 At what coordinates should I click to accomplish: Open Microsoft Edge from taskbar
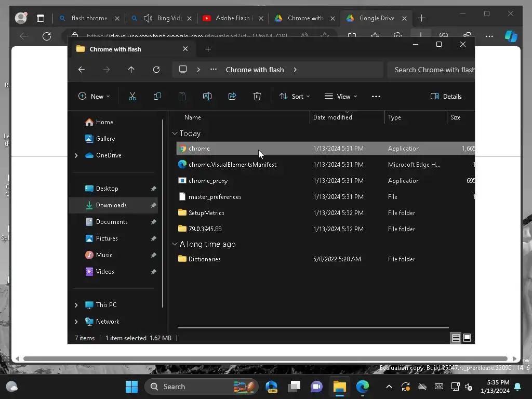click(362, 387)
